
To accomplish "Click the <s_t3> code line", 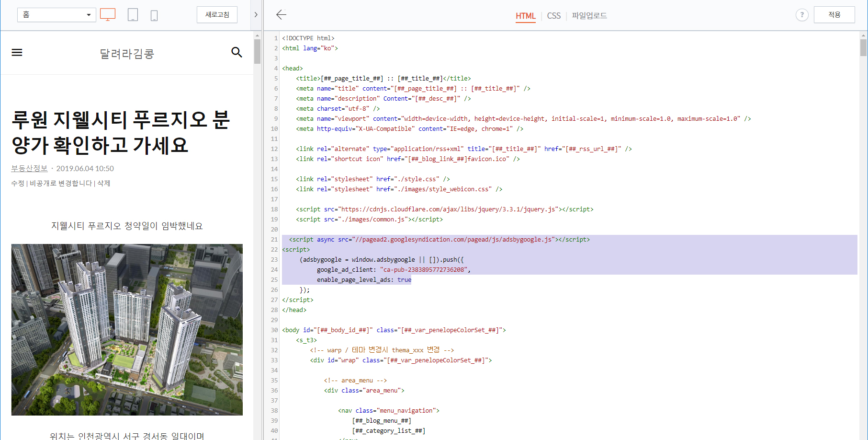I will [x=306, y=340].
